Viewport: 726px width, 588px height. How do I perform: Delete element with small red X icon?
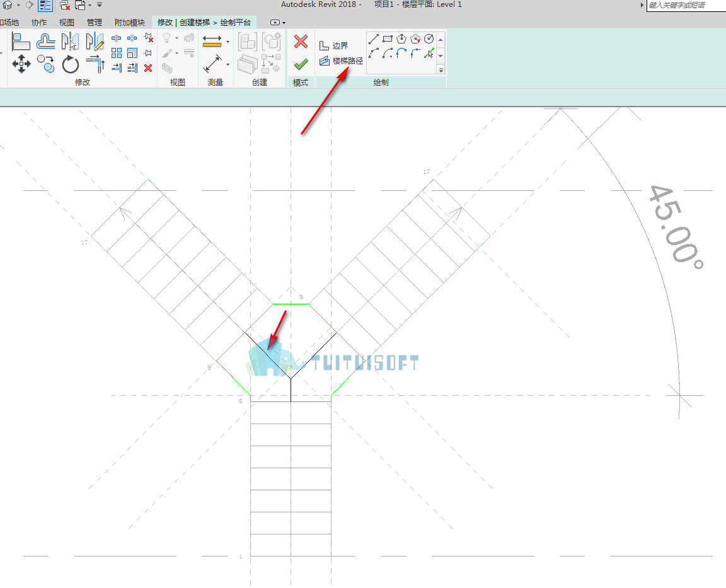(148, 68)
